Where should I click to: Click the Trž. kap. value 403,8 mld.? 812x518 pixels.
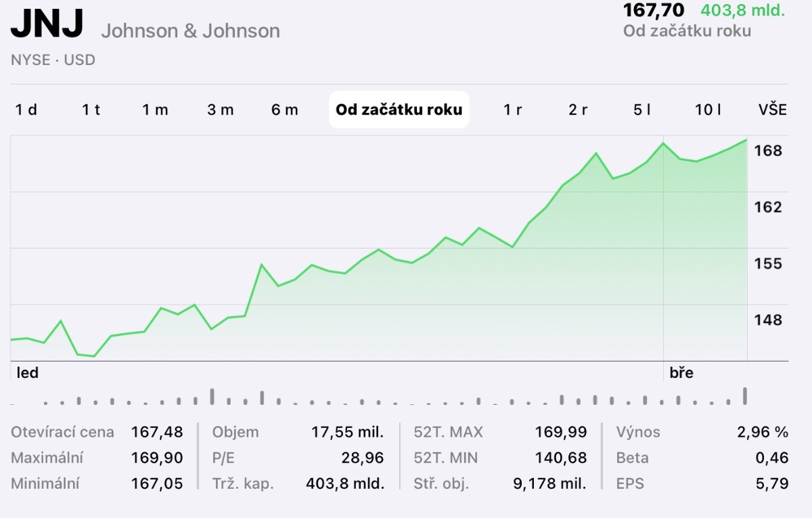click(345, 484)
